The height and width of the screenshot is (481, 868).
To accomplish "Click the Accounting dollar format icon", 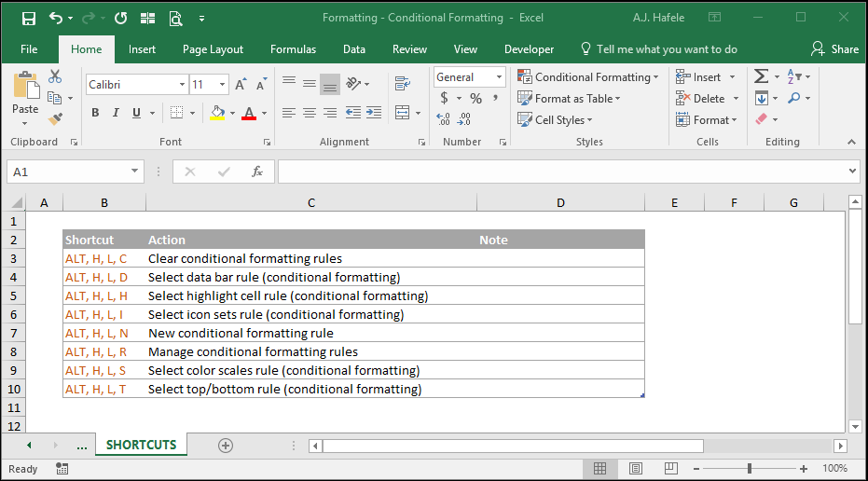I will coord(444,99).
